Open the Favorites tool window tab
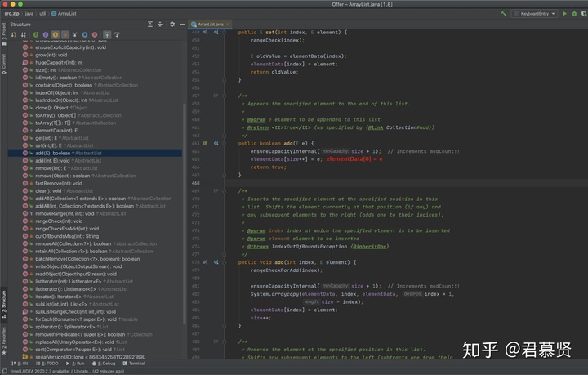The height and width of the screenshot is (375, 588). pyautogui.click(x=4, y=341)
